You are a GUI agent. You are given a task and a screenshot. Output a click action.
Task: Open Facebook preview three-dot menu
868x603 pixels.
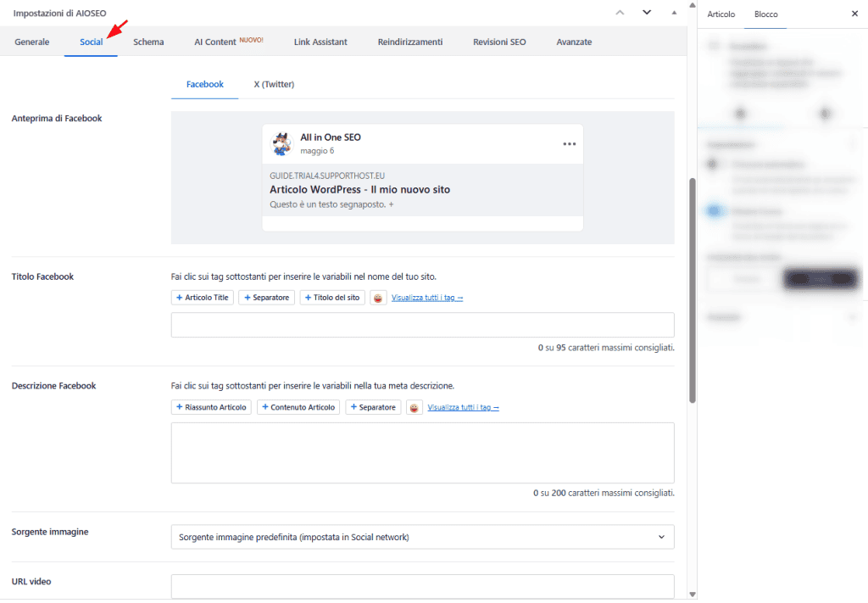(569, 144)
